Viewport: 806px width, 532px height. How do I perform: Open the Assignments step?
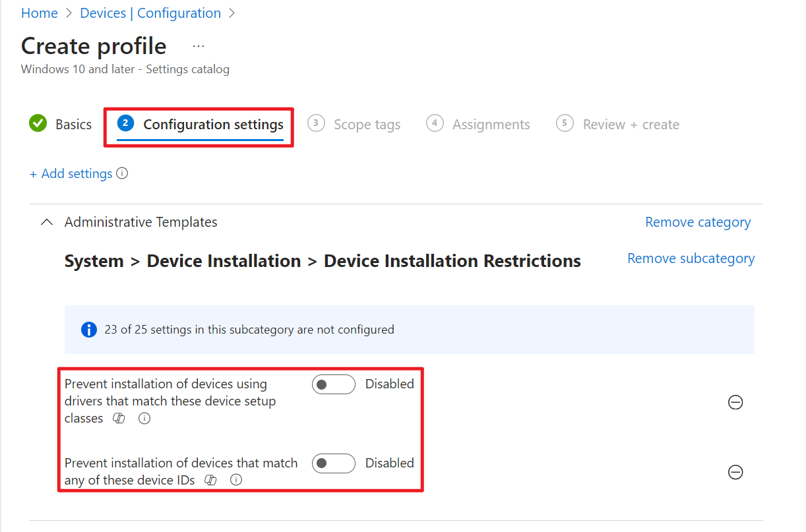(491, 124)
